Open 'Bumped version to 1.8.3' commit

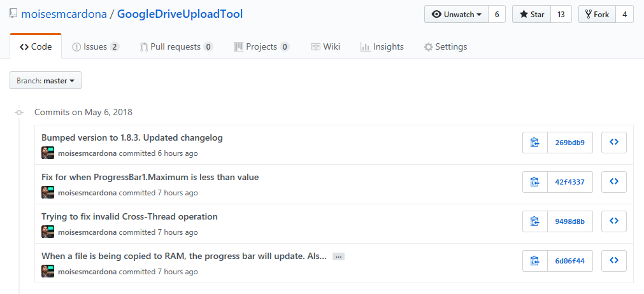132,138
